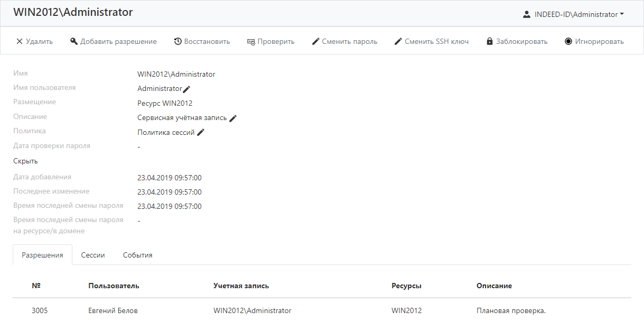Edit description Сервисная учётная запись
The image size is (644, 321).
(233, 118)
